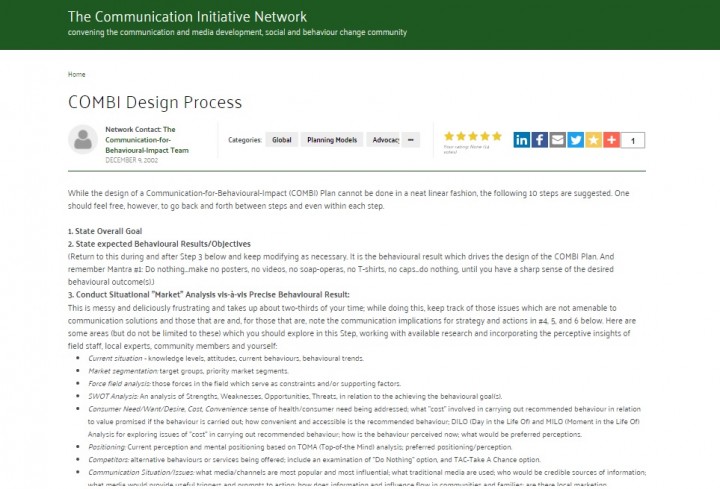Open more sharing options plus icon
Screen dimensions: 720x489
tap(611, 140)
